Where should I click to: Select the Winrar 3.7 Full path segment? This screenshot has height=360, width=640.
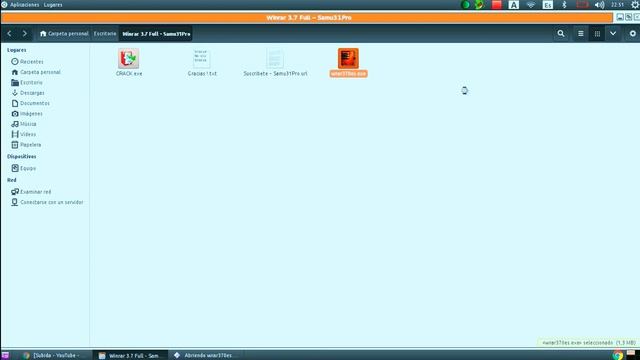click(x=156, y=34)
